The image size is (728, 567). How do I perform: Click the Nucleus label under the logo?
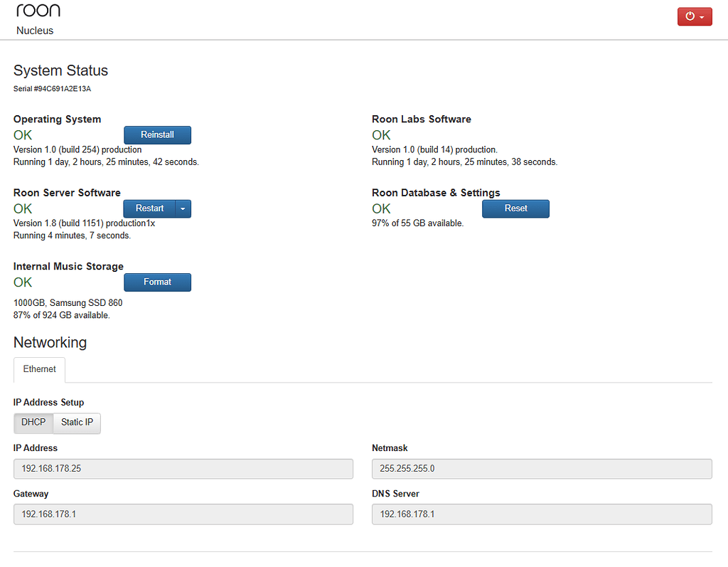click(x=35, y=31)
